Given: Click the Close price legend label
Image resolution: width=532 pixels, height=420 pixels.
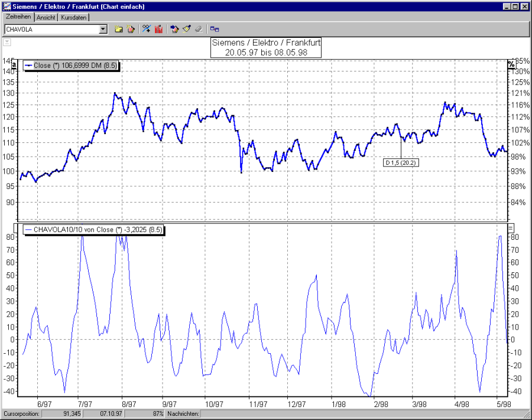Looking at the screenshot, I should (x=71, y=66).
